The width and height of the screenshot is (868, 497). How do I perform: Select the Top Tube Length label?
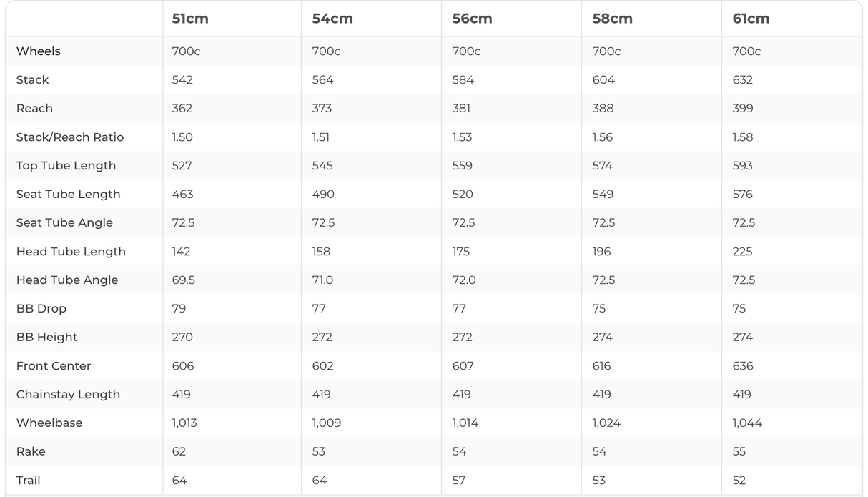click(66, 166)
